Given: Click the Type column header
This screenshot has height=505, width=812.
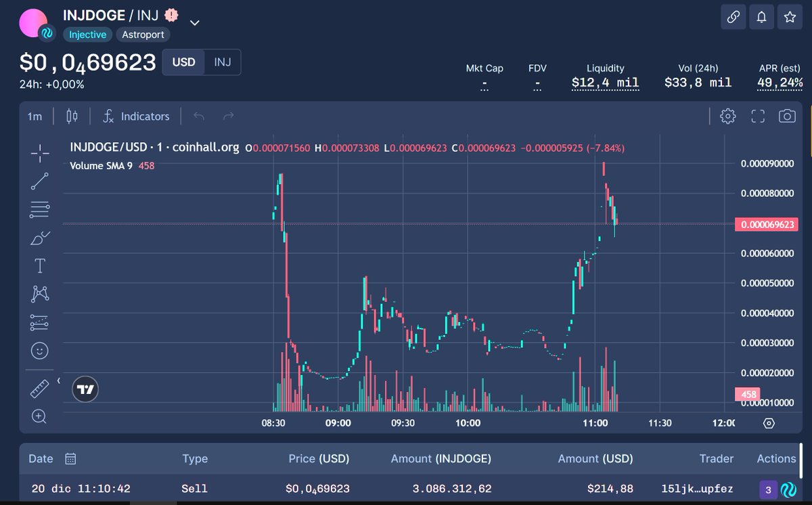Looking at the screenshot, I should [195, 458].
